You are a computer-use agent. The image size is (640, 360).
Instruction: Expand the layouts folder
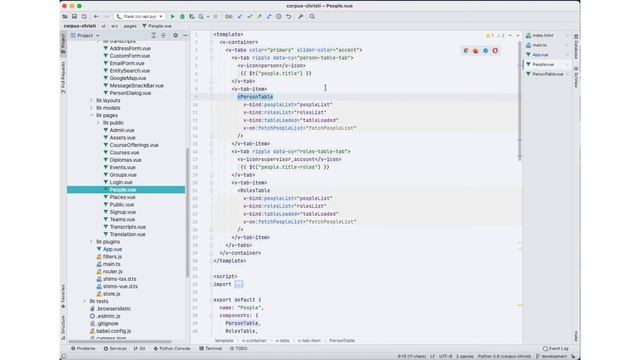[91, 100]
